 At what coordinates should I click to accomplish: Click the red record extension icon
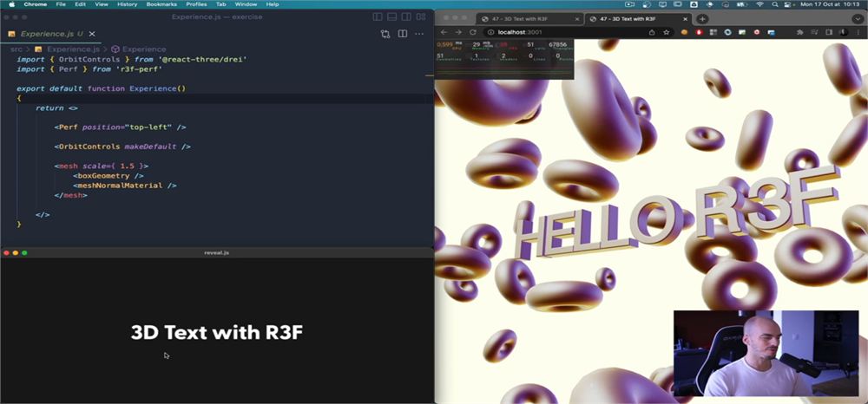[x=757, y=32]
